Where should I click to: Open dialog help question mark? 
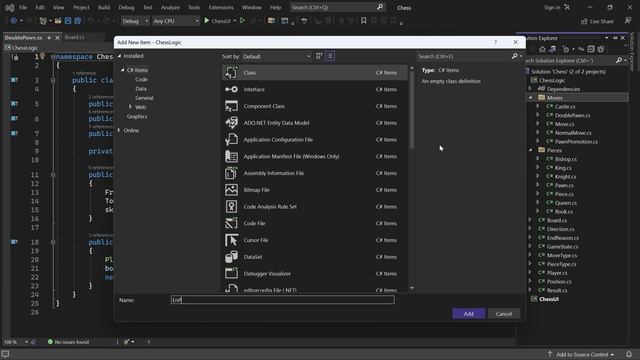coord(496,42)
